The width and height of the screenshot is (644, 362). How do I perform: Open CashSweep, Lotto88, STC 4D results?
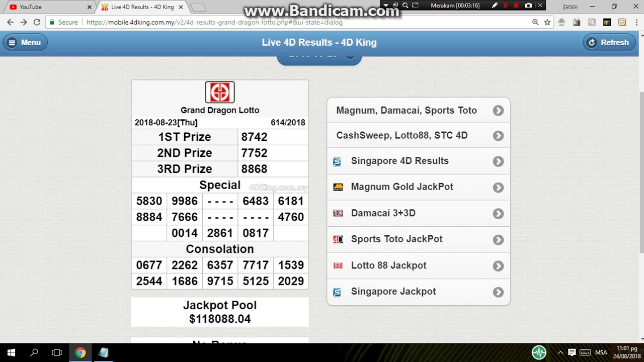click(x=419, y=136)
